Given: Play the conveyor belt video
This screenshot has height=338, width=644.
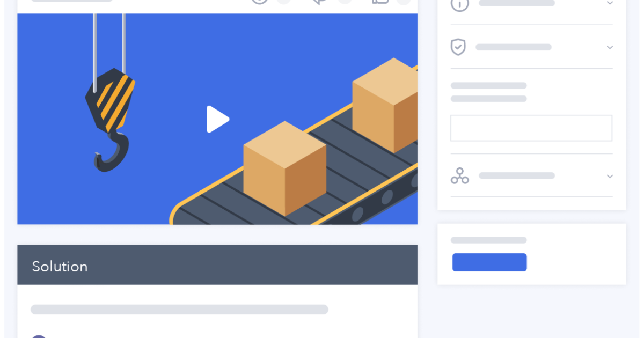Looking at the screenshot, I should click(217, 119).
